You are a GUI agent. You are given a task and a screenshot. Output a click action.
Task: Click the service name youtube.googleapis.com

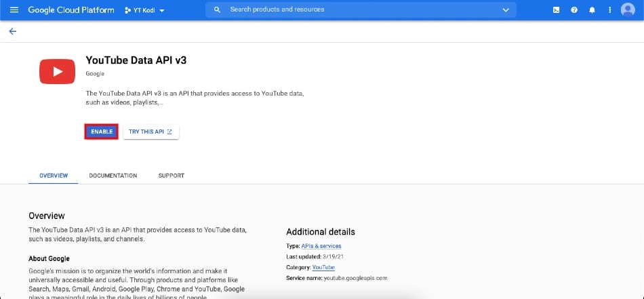tap(355, 278)
